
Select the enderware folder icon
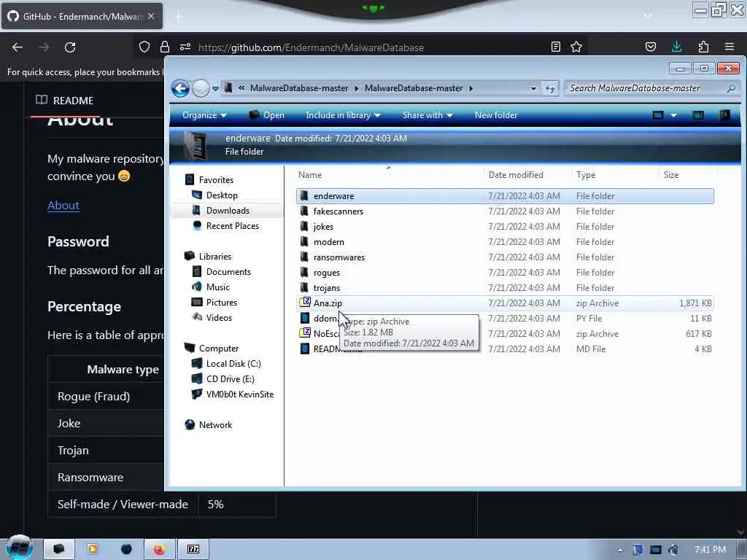[304, 195]
